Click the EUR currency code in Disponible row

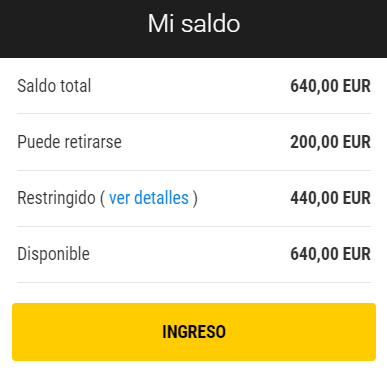357,254
